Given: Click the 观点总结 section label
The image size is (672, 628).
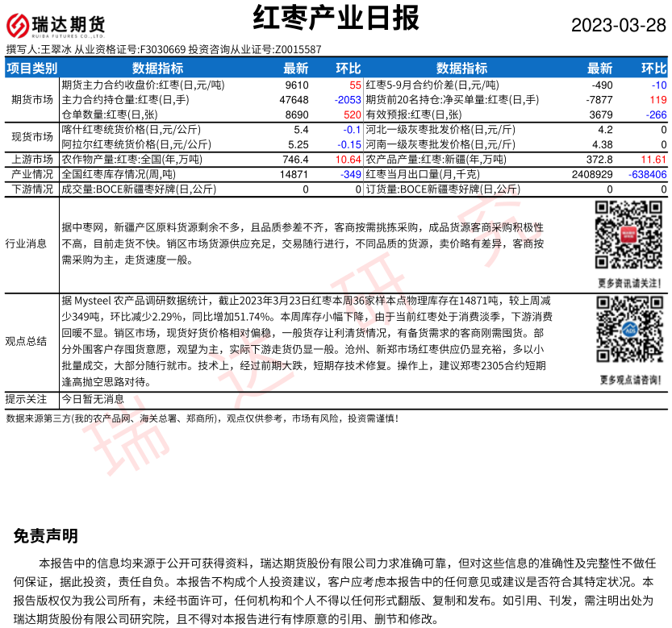Looking at the screenshot, I should pos(31,340).
